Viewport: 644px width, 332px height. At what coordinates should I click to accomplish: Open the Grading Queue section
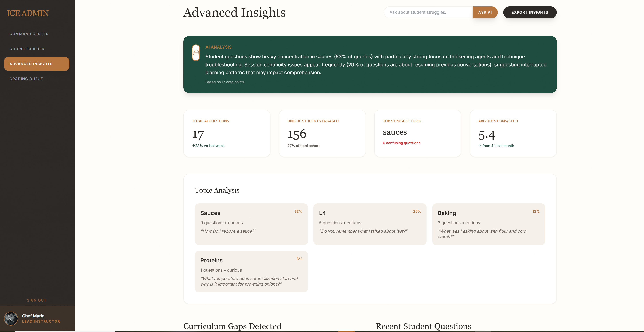(26, 79)
